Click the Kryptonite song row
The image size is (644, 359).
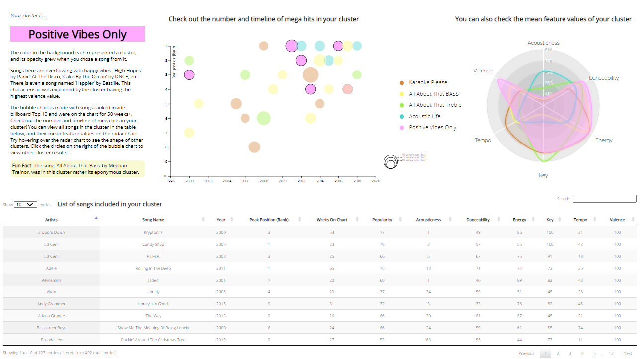tap(153, 232)
